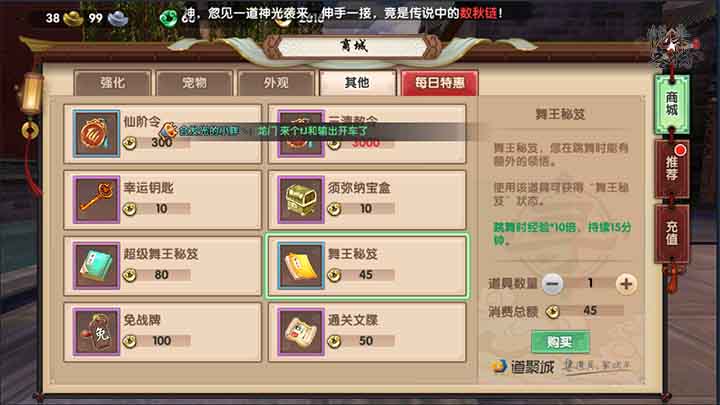Select the 通关文牒 scroll icon
Screen dimensions: 720x405
(301, 332)
